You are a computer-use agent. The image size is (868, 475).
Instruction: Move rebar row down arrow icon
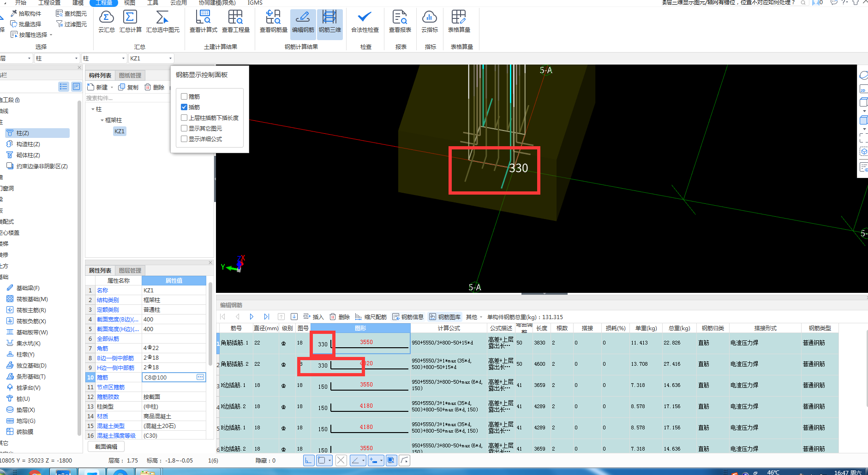click(x=294, y=317)
